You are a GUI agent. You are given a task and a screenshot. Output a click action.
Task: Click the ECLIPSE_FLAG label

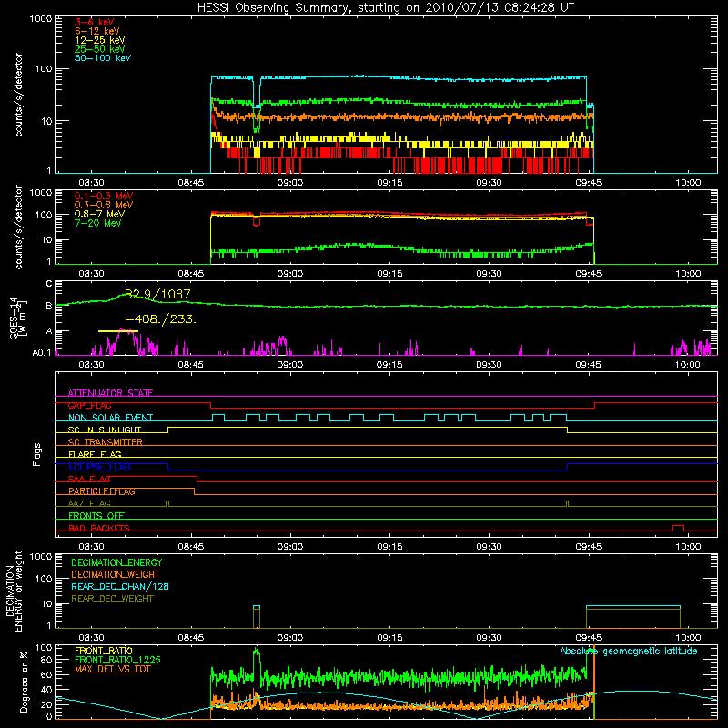click(x=99, y=467)
